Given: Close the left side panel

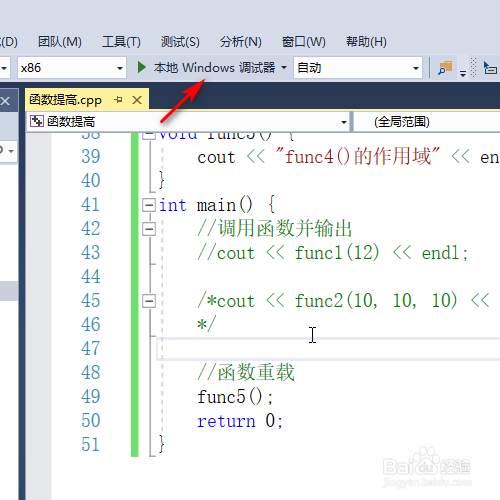Looking at the screenshot, I should [5, 101].
